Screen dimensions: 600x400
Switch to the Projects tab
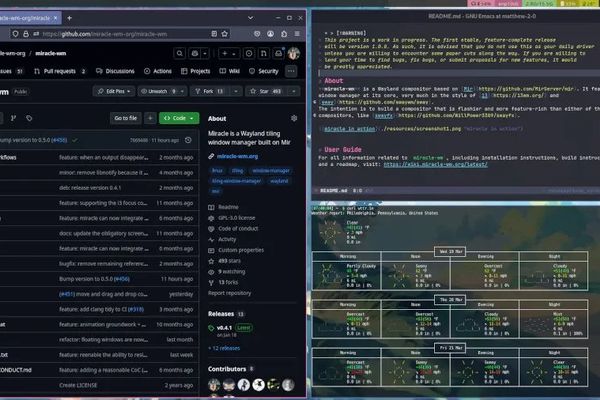(196, 71)
